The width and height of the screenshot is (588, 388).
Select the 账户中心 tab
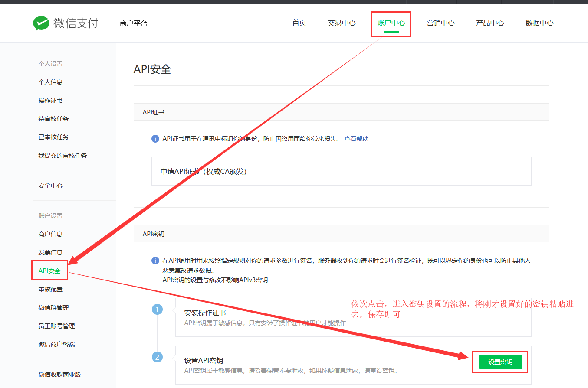(391, 23)
